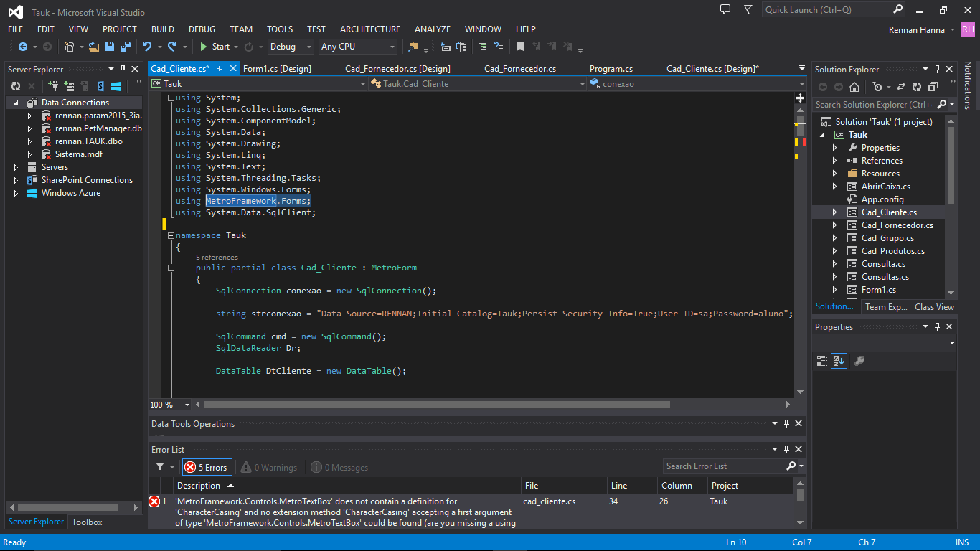Click the feedback speech bubble icon
Image resolution: width=980 pixels, height=551 pixels.
[725, 10]
